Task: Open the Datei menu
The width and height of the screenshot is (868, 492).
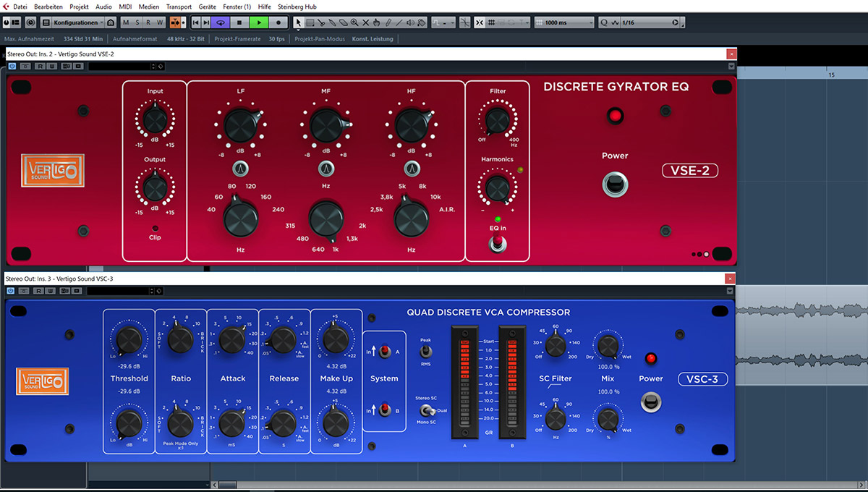Action: pos(20,7)
